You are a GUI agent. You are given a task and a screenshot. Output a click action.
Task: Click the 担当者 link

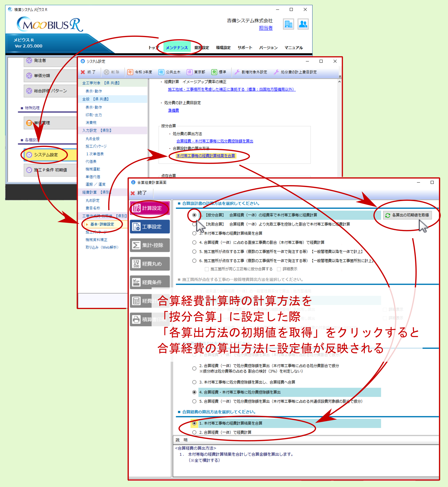(x=266, y=28)
